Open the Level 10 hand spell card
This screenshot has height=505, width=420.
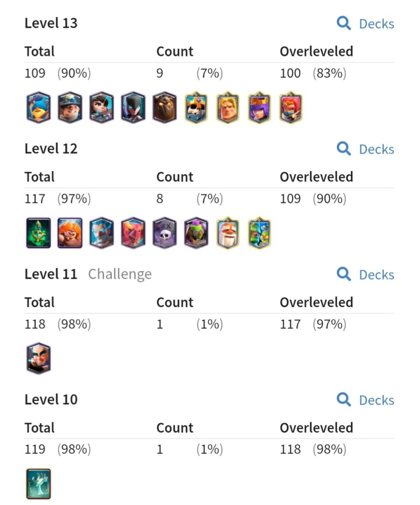click(38, 483)
